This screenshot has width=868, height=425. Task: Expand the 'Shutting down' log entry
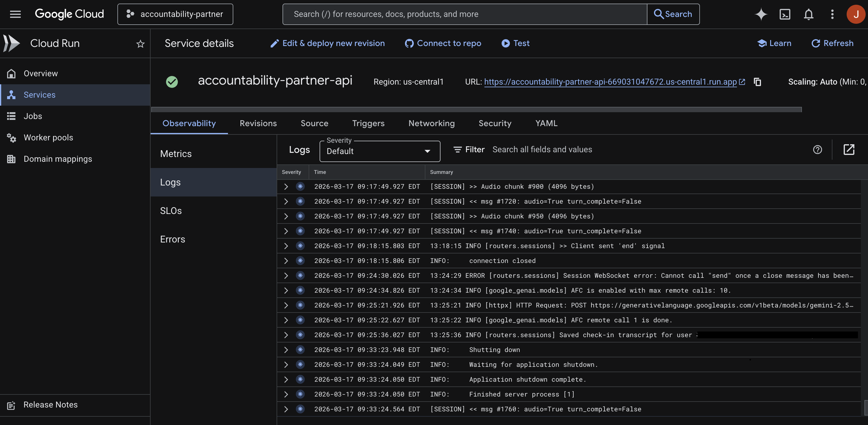point(286,350)
